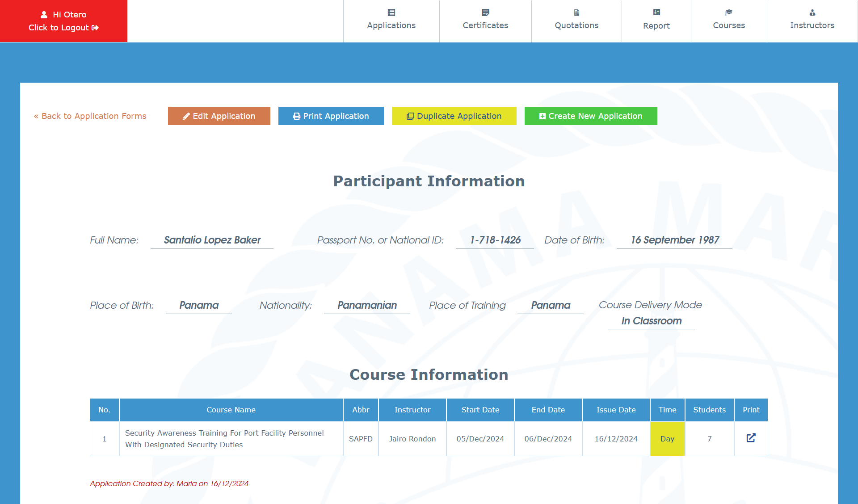This screenshot has height=504, width=858.
Task: Open the Certificates menu label
Action: tap(485, 25)
